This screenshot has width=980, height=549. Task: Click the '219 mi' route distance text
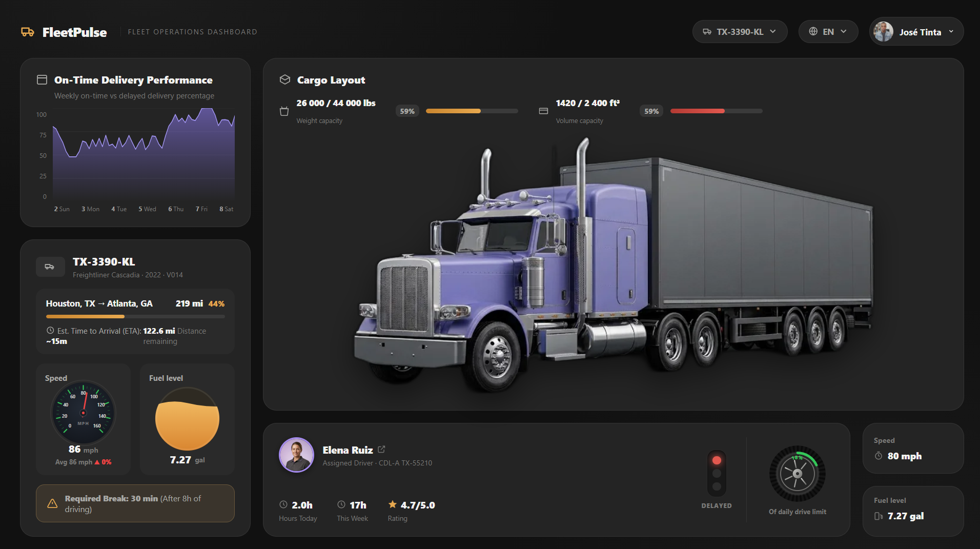pyautogui.click(x=189, y=303)
